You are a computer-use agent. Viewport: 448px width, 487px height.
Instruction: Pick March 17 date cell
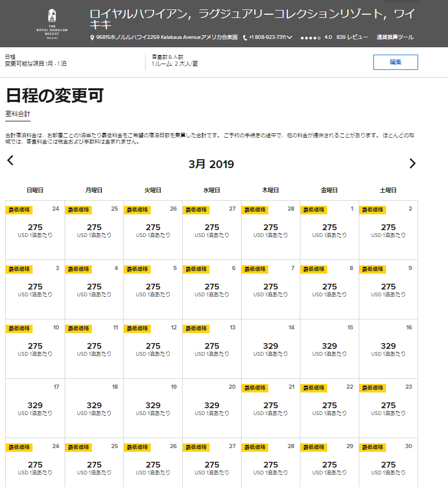tap(35, 408)
